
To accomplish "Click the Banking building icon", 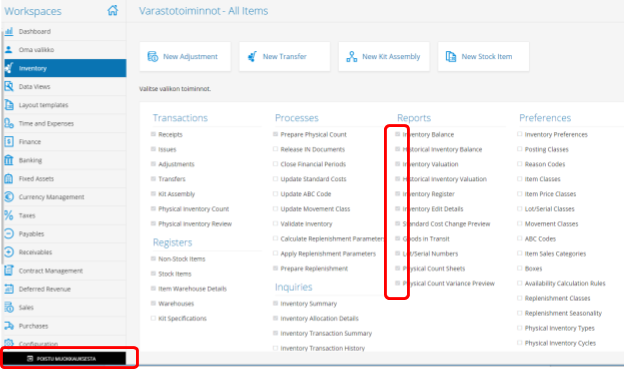I will tap(9, 160).
